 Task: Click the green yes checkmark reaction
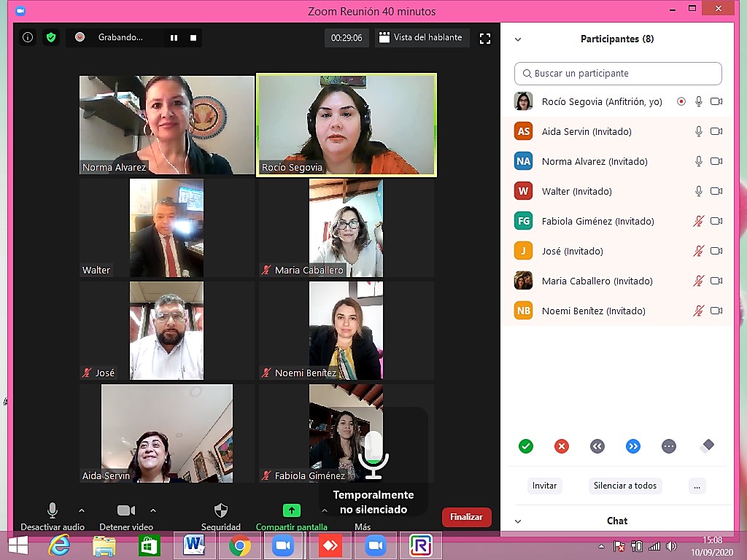pos(525,446)
